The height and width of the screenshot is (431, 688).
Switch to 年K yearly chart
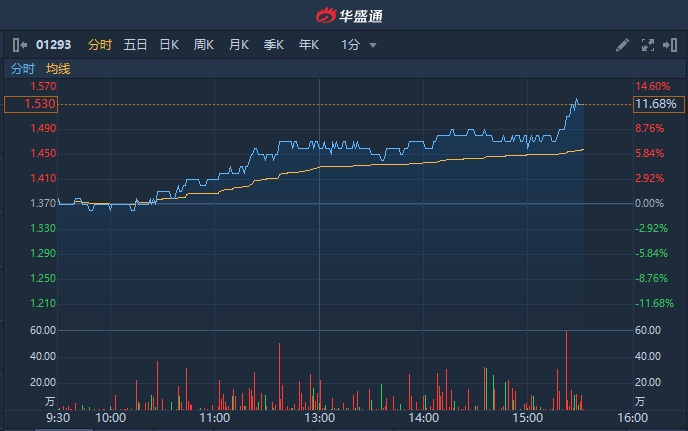(x=308, y=45)
